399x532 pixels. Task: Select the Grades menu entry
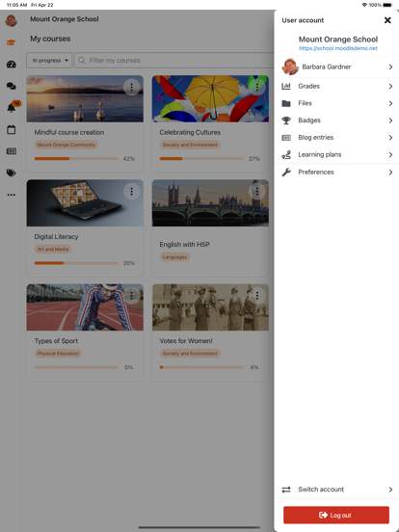point(336,86)
